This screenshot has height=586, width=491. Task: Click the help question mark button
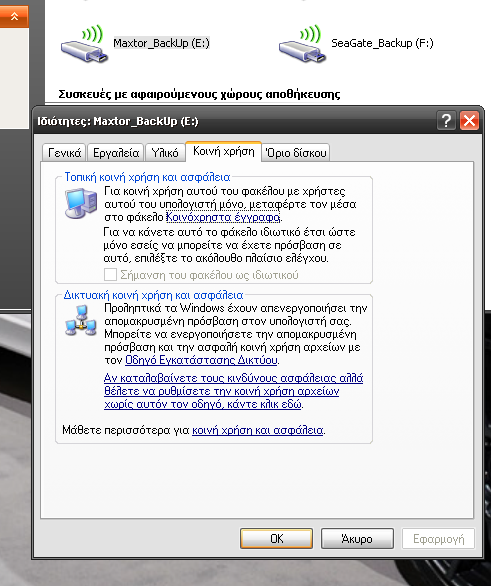click(x=446, y=121)
